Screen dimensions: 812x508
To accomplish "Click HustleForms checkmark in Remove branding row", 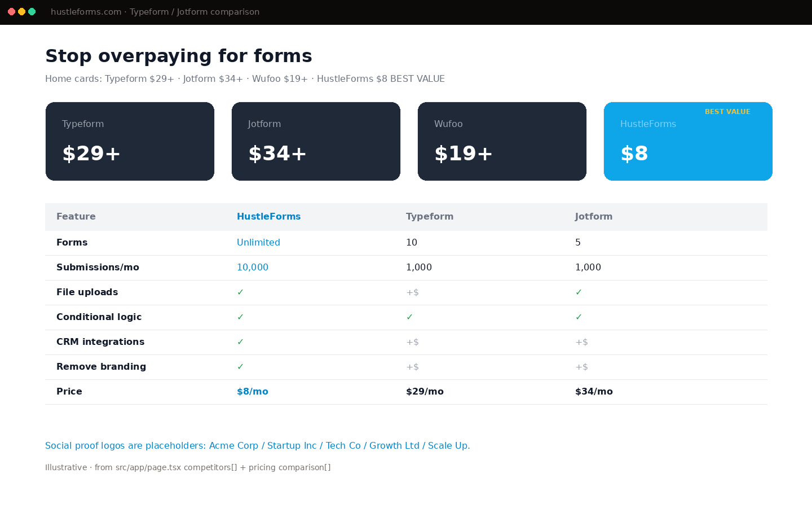I will (x=240, y=367).
